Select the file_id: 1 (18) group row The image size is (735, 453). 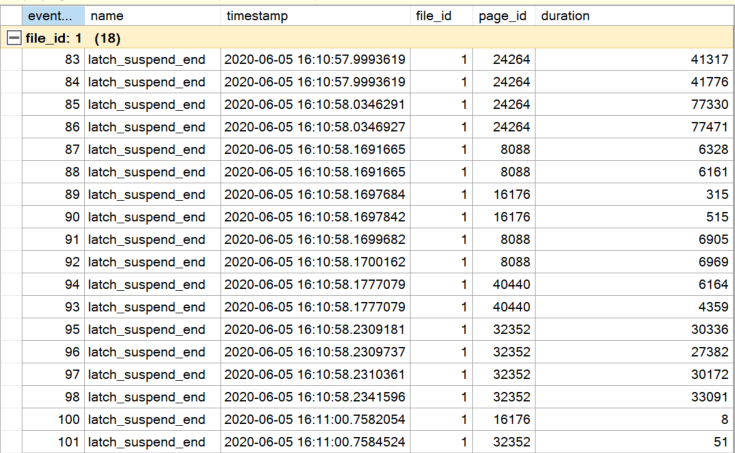coord(368,38)
